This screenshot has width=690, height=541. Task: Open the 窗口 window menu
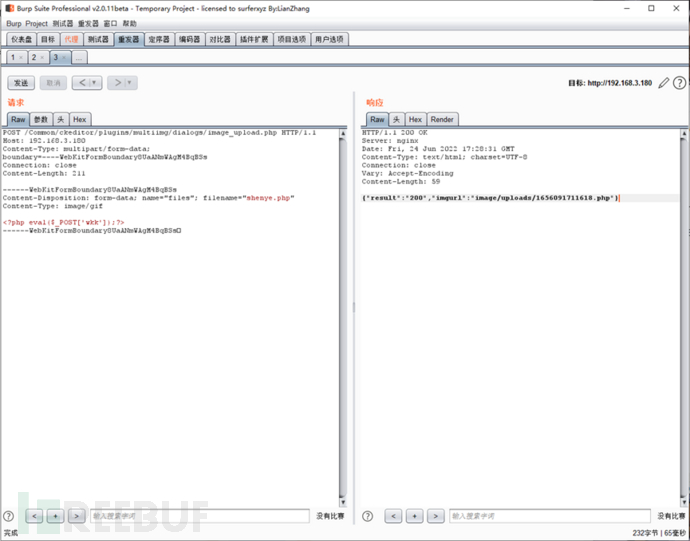pyautogui.click(x=110, y=23)
